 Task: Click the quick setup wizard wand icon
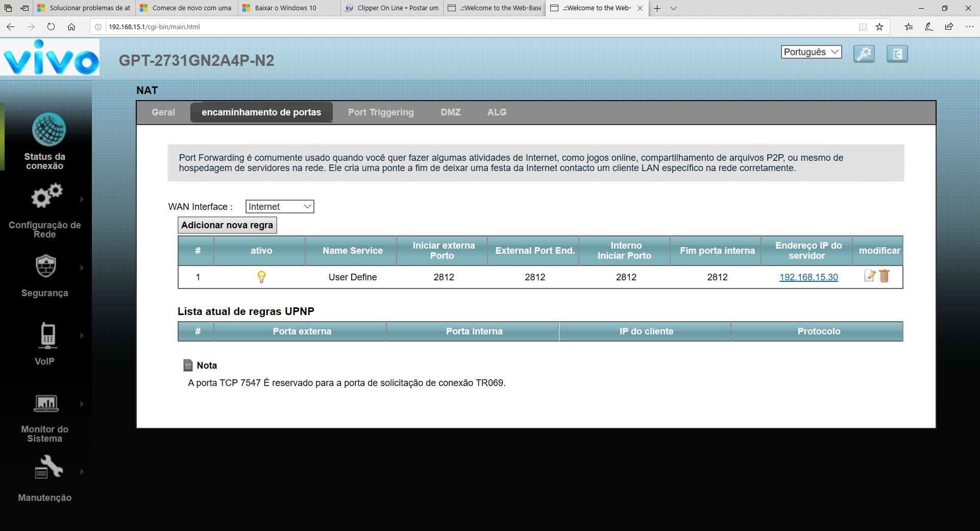864,54
